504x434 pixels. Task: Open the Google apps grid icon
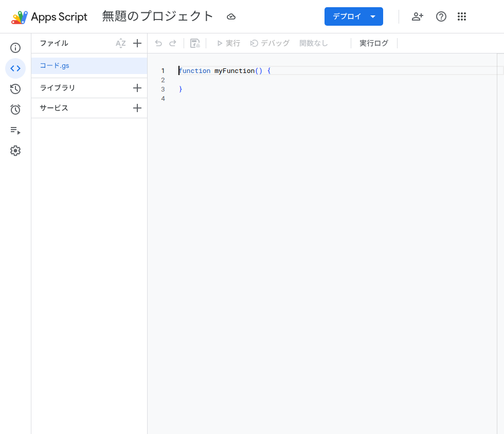coord(462,16)
